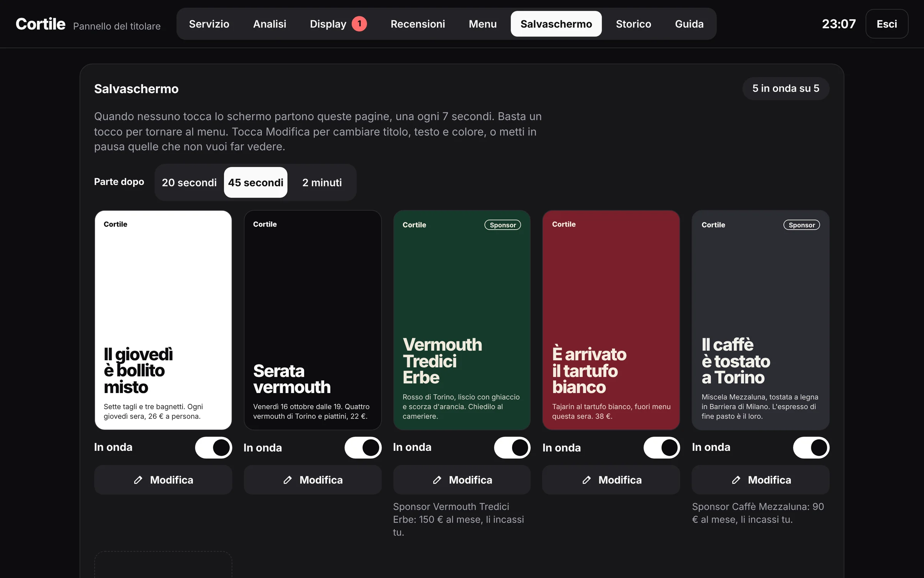The image size is (924, 578).
Task: Open the Guida tab
Action: click(689, 24)
